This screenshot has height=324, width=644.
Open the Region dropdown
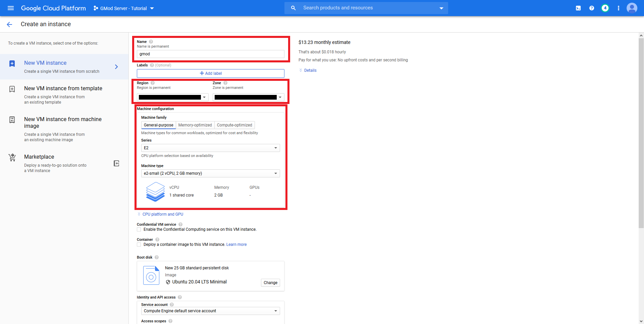click(x=173, y=97)
